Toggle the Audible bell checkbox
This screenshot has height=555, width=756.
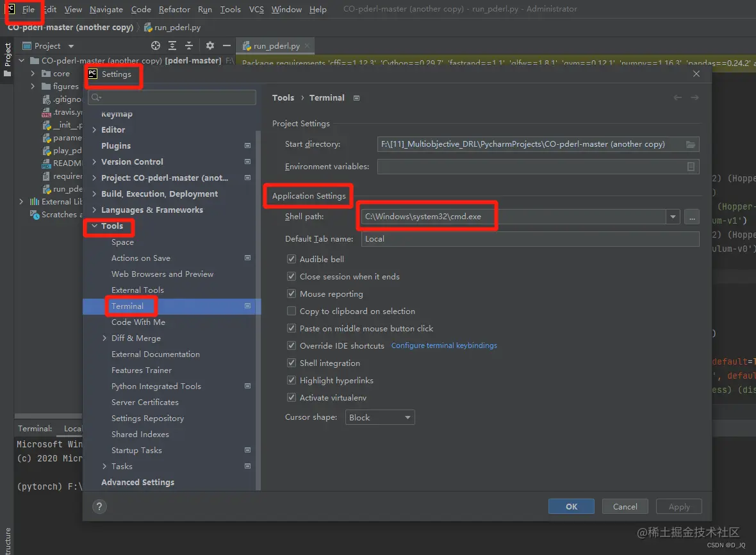[x=292, y=259]
